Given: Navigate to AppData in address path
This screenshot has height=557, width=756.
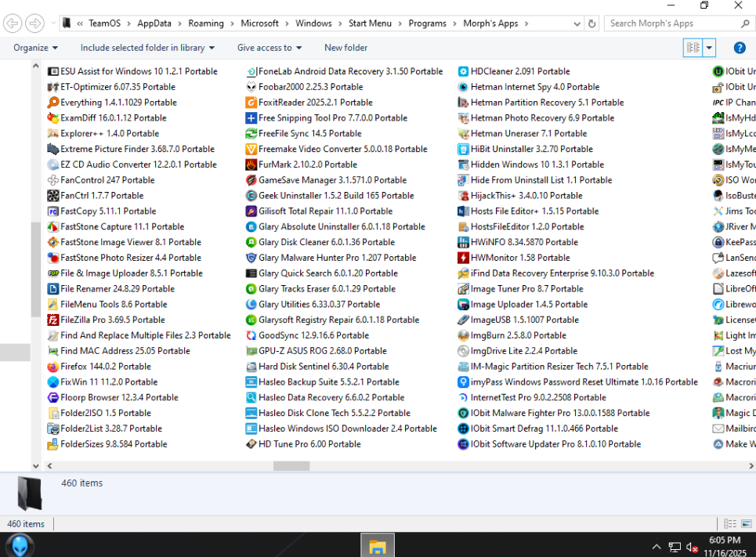Looking at the screenshot, I should coord(154,24).
